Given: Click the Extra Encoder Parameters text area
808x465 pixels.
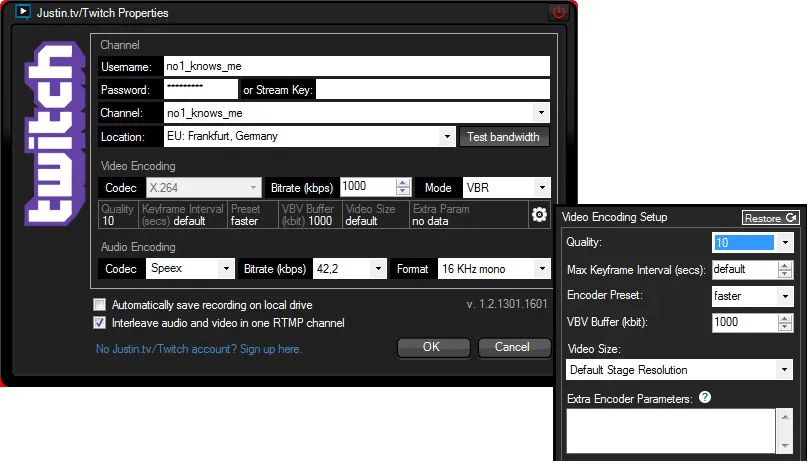Looking at the screenshot, I should point(671,431).
